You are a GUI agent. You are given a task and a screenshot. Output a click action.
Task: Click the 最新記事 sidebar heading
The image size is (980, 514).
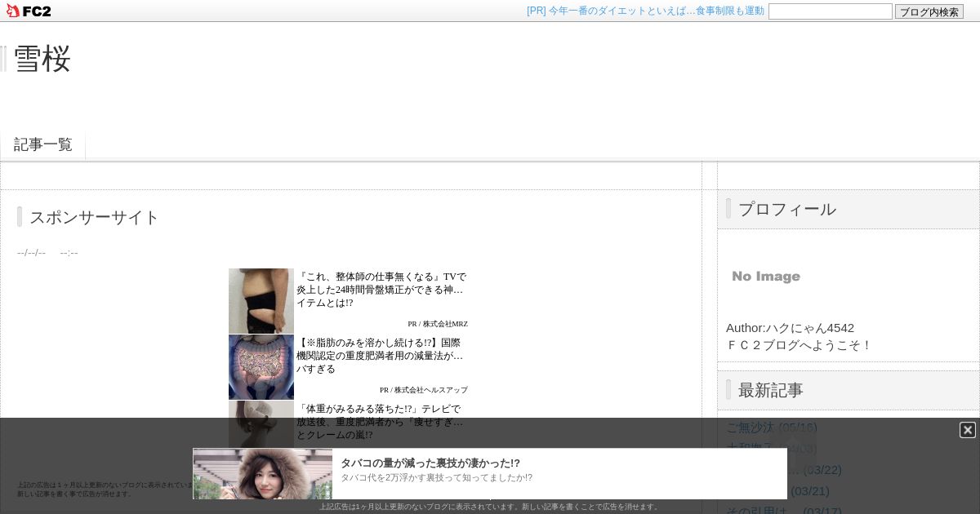pyautogui.click(x=771, y=390)
